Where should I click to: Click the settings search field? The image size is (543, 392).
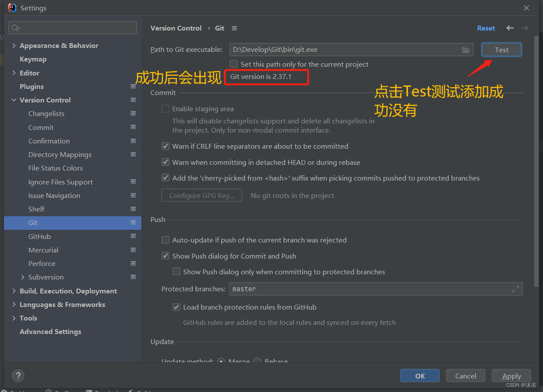pos(72,28)
